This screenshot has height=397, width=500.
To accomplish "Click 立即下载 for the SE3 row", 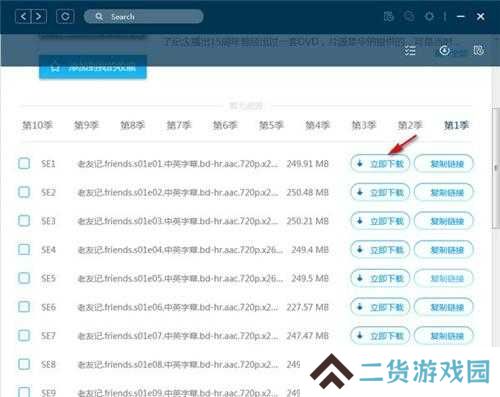I will [380, 221].
